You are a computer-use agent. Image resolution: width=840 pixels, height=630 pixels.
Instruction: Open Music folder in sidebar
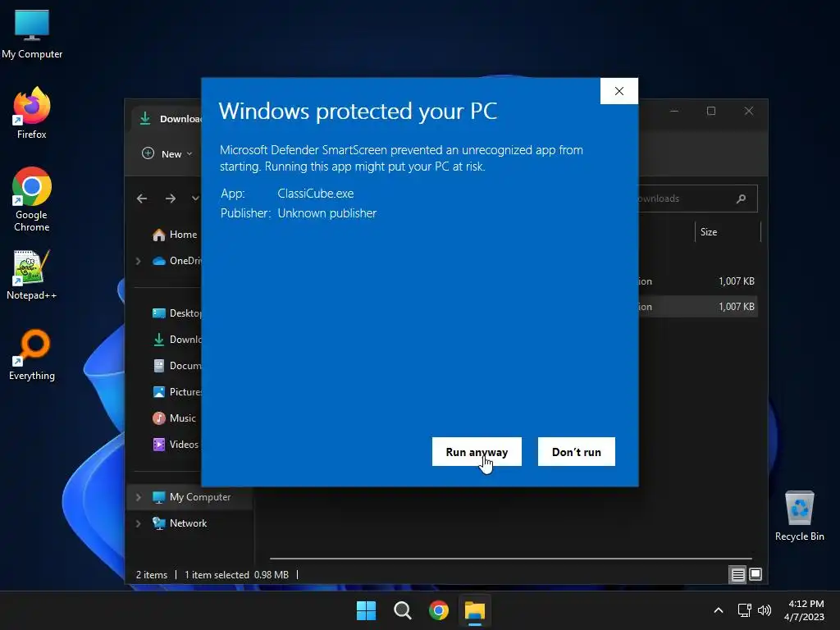(174, 418)
